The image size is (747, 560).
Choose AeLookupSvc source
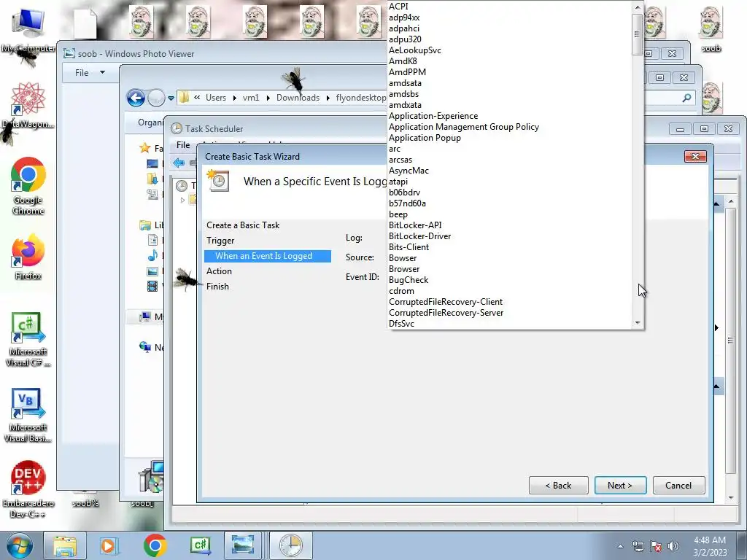pyautogui.click(x=415, y=50)
